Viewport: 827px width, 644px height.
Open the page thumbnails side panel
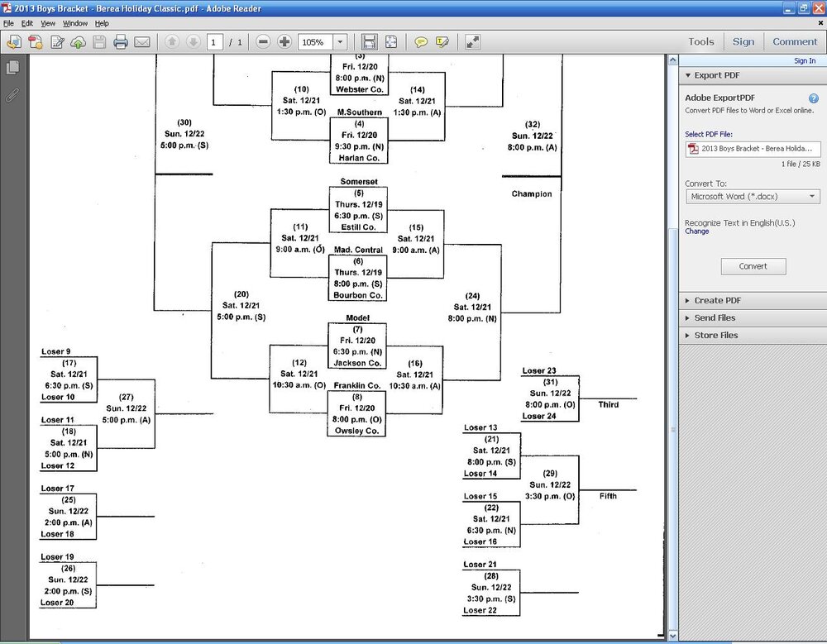(x=12, y=68)
